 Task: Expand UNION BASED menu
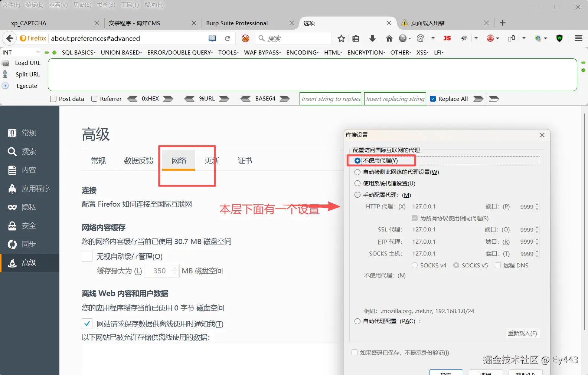pos(121,52)
